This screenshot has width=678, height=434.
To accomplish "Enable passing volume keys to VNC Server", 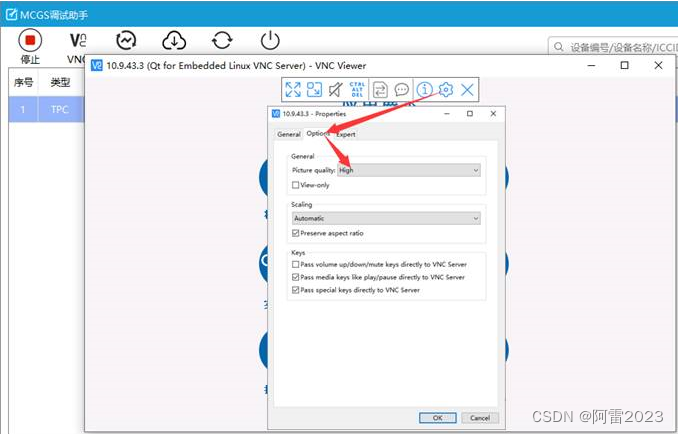I will [296, 264].
